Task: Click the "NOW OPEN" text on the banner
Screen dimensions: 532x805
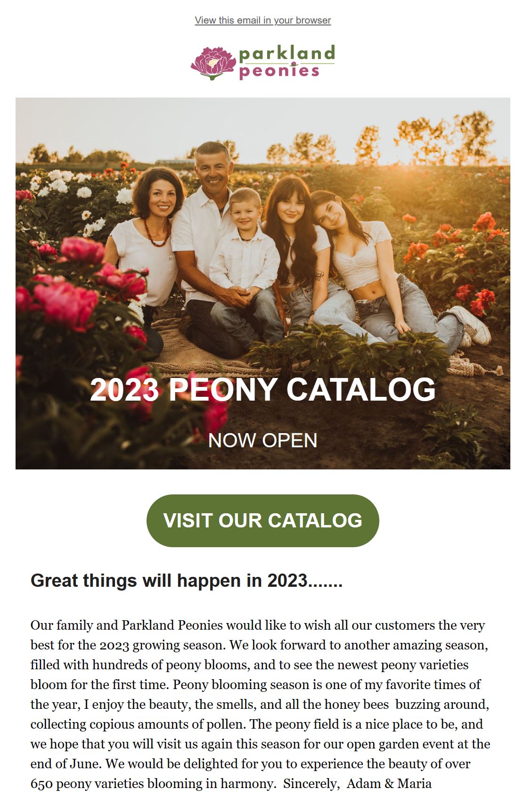Action: [262, 441]
